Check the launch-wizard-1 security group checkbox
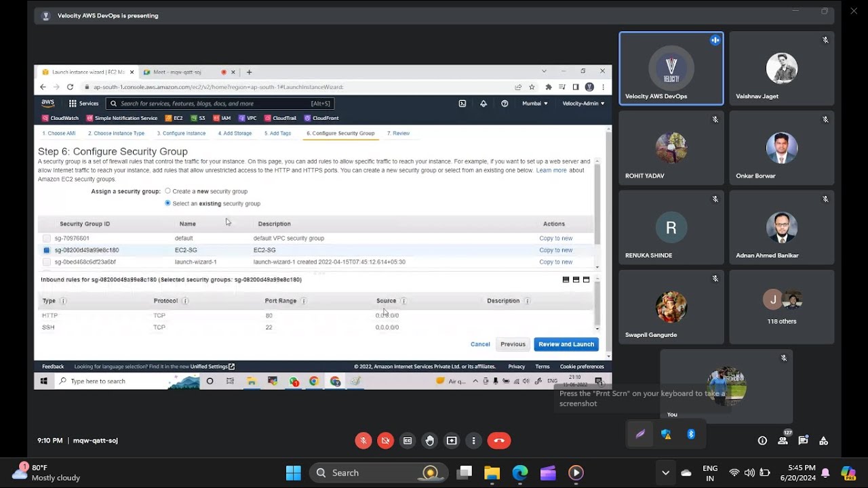The height and width of the screenshot is (488, 868). (x=46, y=262)
